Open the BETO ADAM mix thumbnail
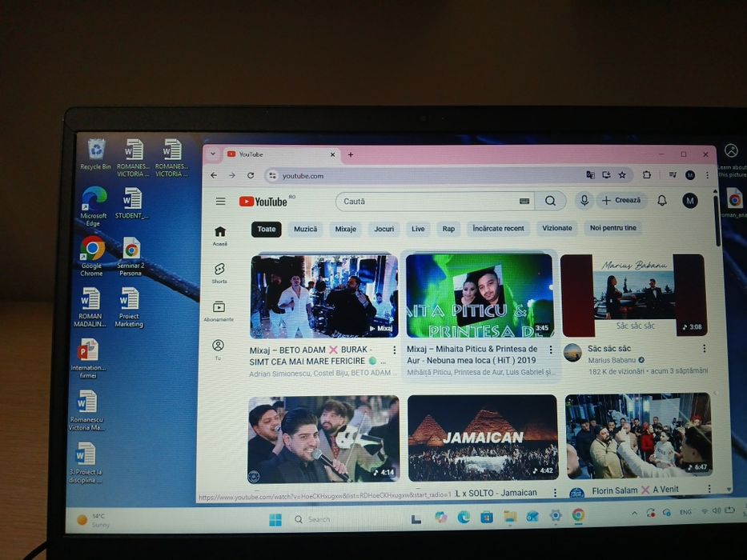The width and height of the screenshot is (747, 560). (324, 296)
